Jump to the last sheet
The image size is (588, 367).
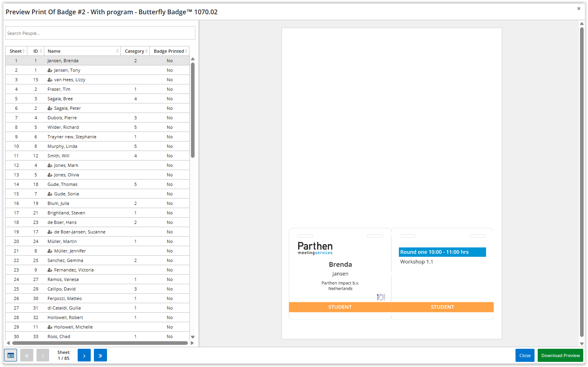click(100, 356)
